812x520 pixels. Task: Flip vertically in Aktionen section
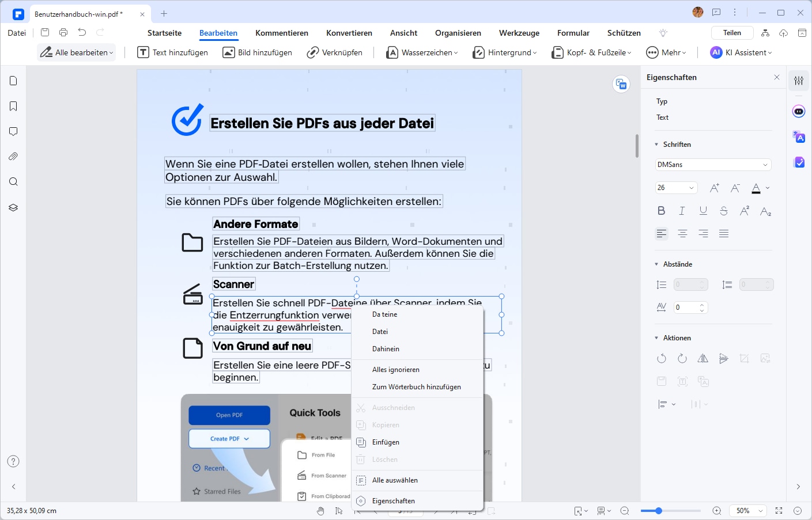(724, 358)
